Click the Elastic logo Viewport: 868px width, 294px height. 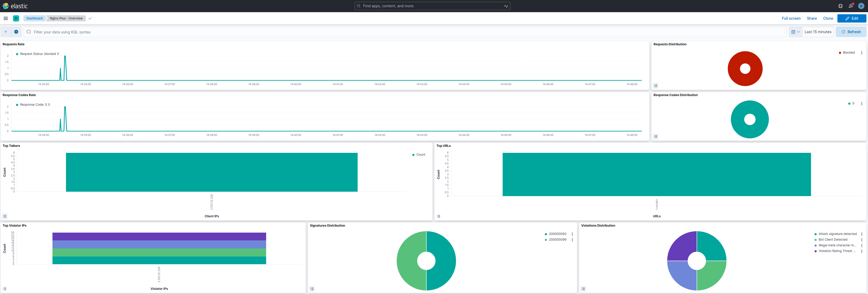pyautogui.click(x=15, y=6)
